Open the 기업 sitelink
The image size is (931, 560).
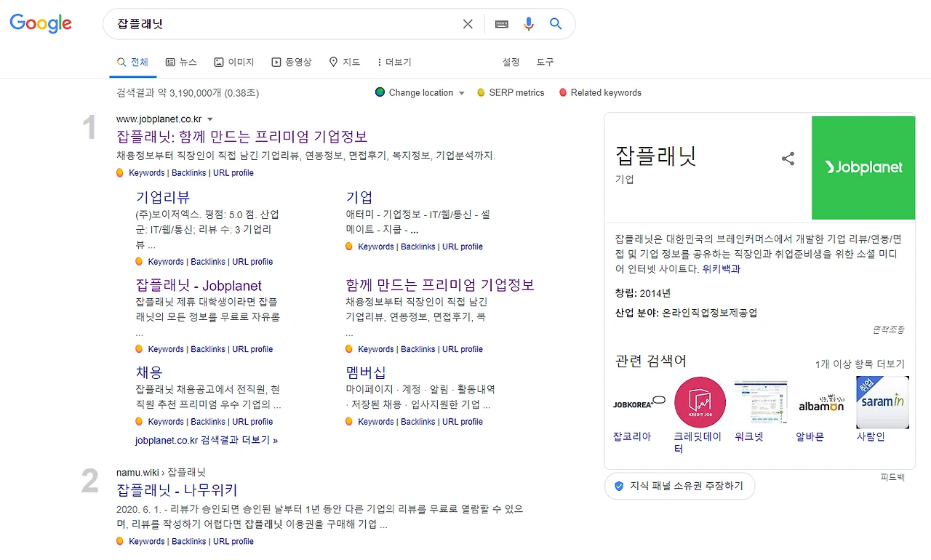point(359,197)
